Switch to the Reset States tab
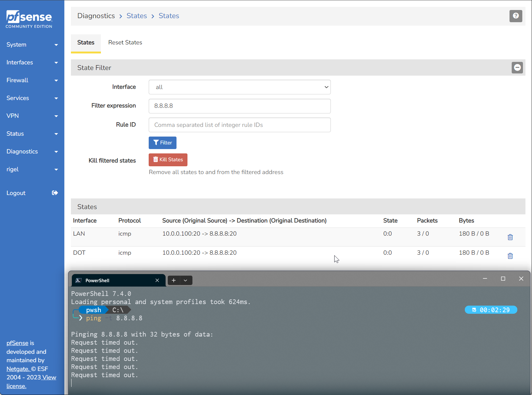This screenshot has width=532, height=395. (x=125, y=42)
